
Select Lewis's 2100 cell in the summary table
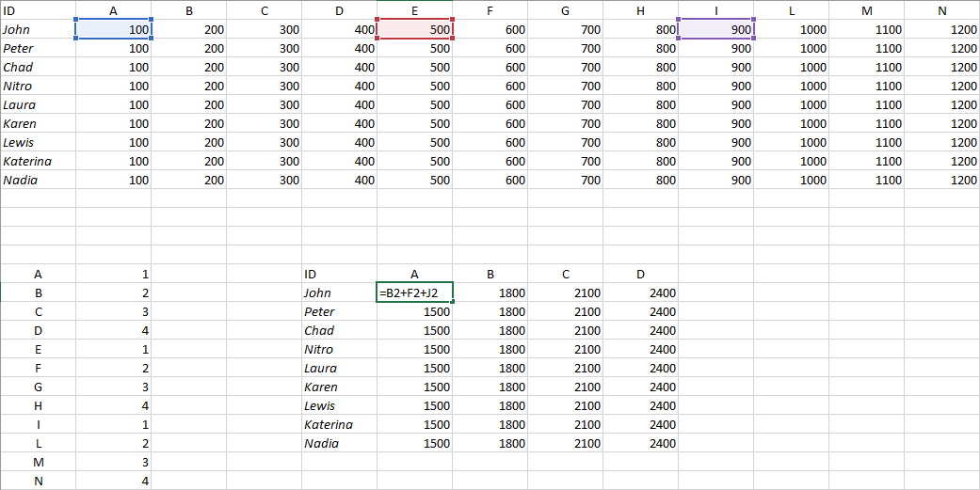coord(565,405)
